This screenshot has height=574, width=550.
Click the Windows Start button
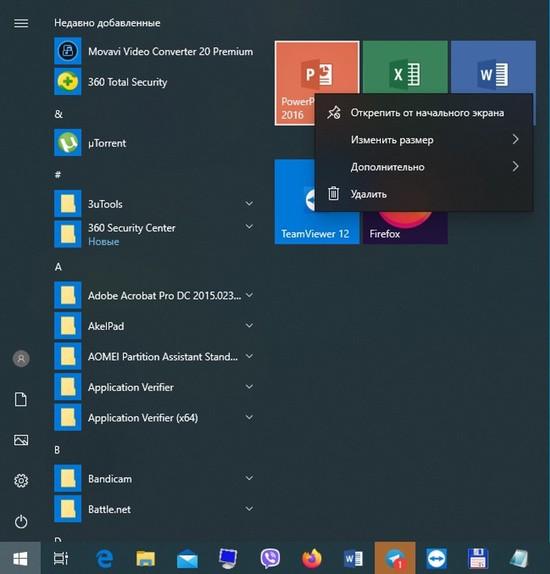click(20, 558)
